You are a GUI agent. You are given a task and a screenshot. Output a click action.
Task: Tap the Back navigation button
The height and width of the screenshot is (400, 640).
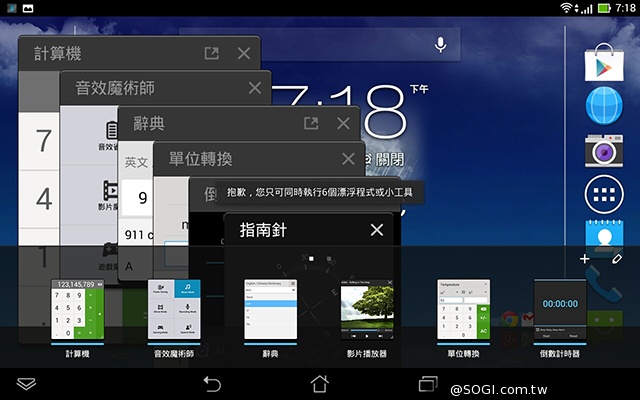tap(212, 384)
